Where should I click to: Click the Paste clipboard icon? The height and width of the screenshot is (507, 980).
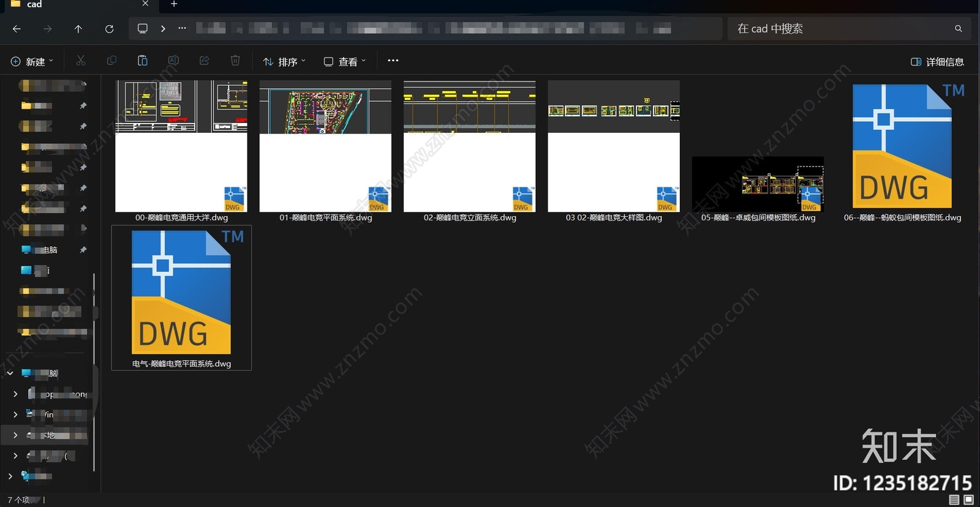click(x=142, y=61)
